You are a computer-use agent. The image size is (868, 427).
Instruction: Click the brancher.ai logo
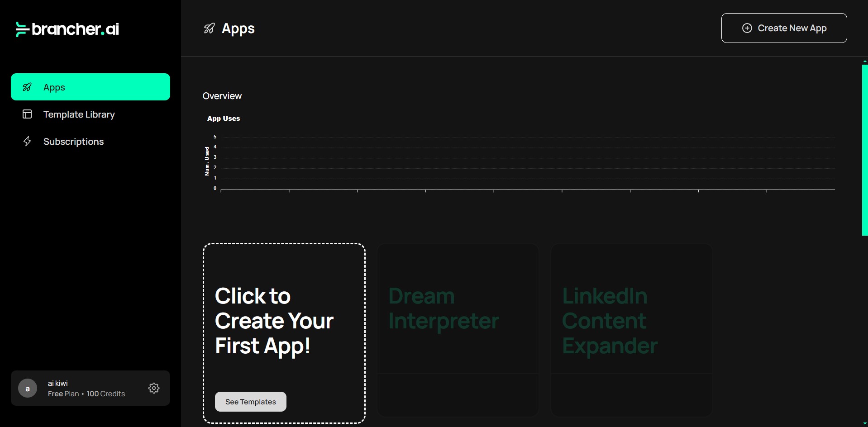[x=67, y=29]
